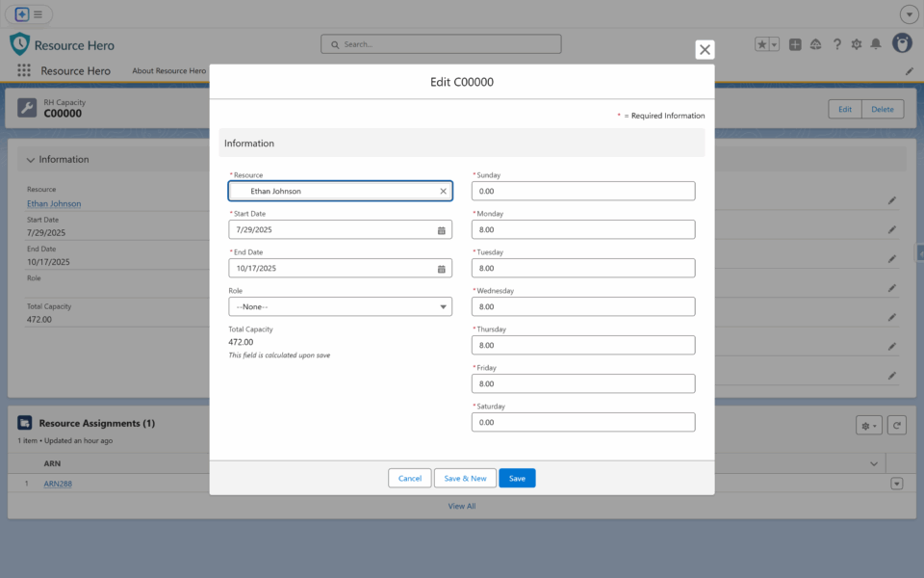Open the ARN288 row actions dropdown

[897, 484]
